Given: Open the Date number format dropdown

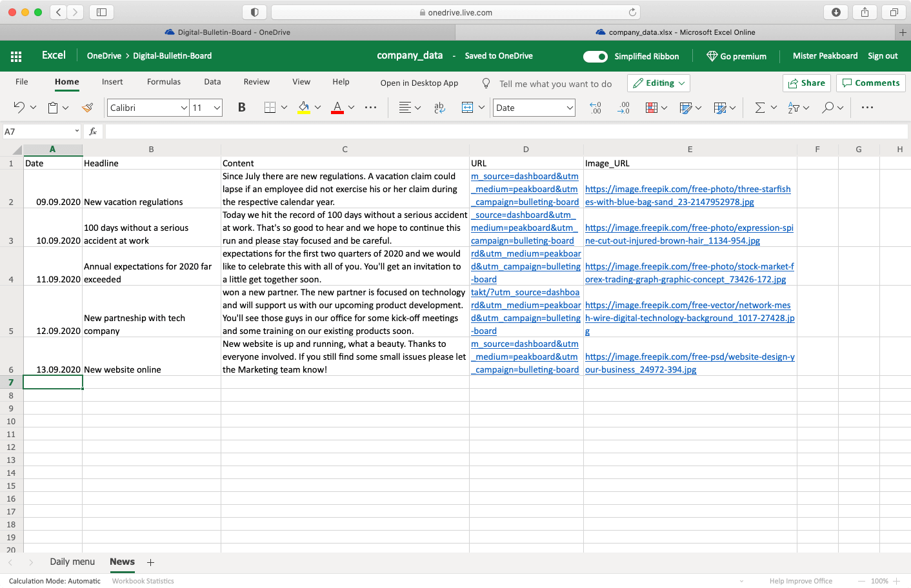Looking at the screenshot, I should coord(570,108).
